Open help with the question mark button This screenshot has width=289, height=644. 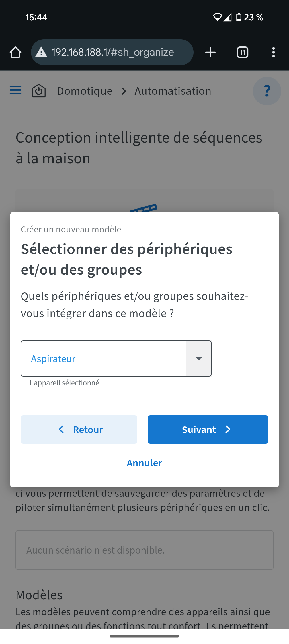point(267,91)
